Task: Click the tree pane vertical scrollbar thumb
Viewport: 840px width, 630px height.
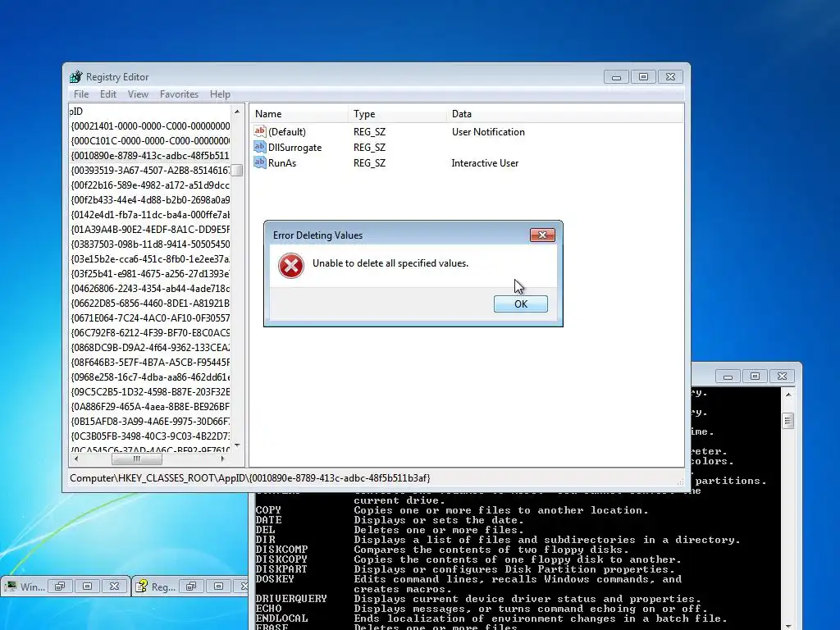Action: pyautogui.click(x=237, y=171)
